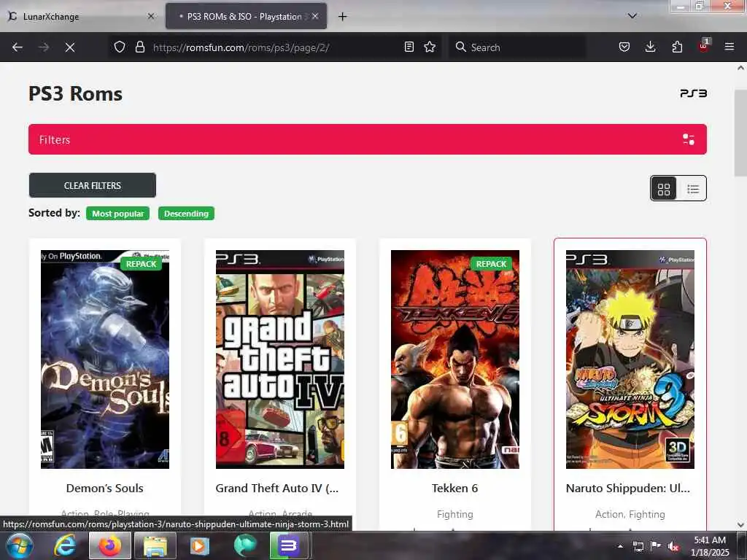The height and width of the screenshot is (560, 747).
Task: Click the PS3 logo beside page heading
Action: [693, 93]
